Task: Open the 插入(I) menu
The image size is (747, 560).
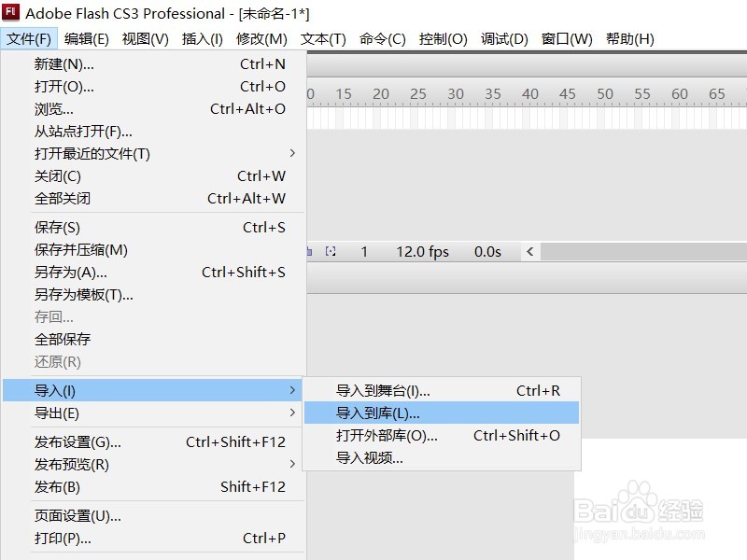Action: [x=202, y=38]
